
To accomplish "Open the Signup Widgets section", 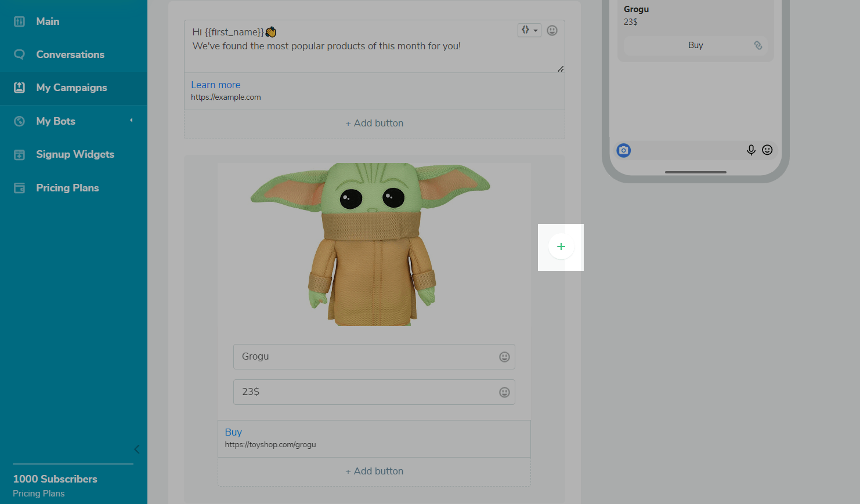I will pyautogui.click(x=75, y=154).
